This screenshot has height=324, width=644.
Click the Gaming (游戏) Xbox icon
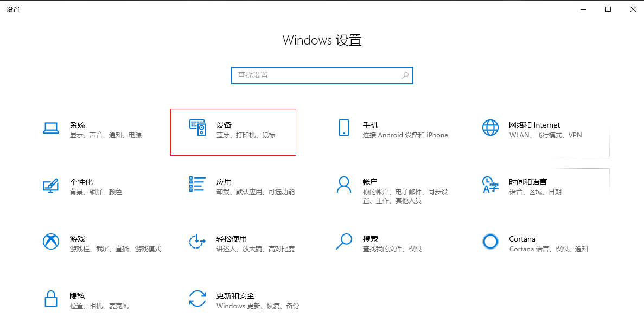51,242
